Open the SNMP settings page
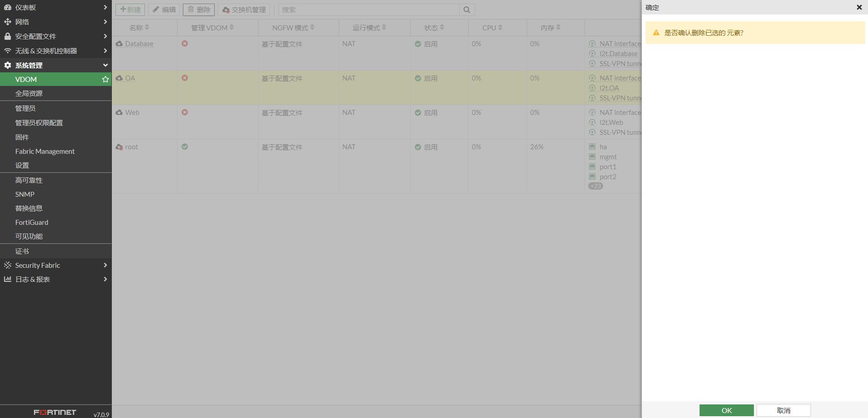868x418 pixels. coord(25,194)
